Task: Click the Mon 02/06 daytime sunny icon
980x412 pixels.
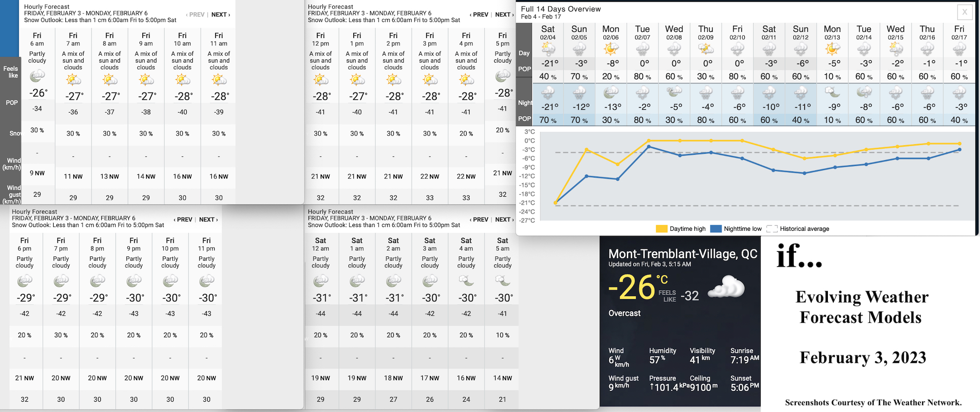Action: tap(611, 49)
